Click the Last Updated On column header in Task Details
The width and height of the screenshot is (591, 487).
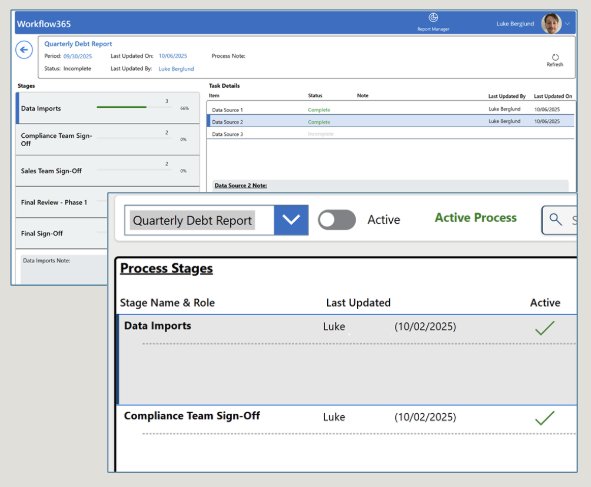[x=553, y=96]
